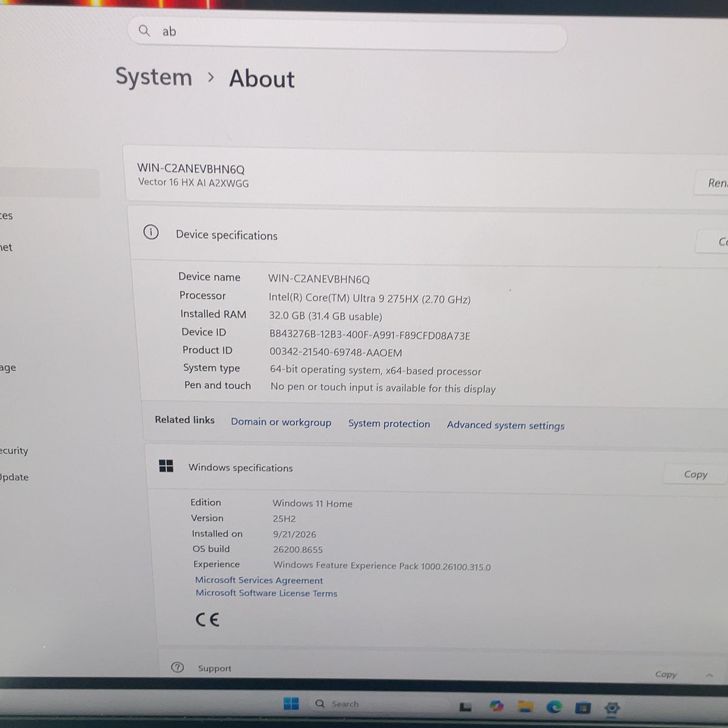Click the Pen and touch value text

383,388
